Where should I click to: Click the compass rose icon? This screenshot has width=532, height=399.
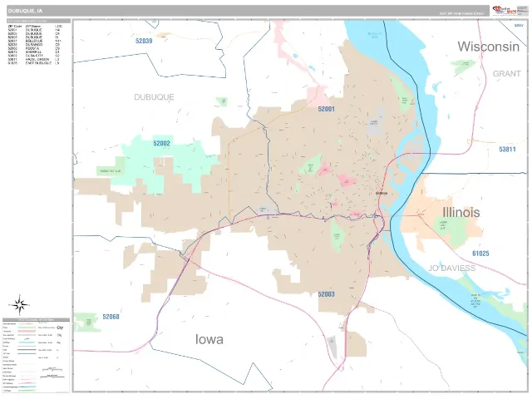pyautogui.click(x=19, y=305)
